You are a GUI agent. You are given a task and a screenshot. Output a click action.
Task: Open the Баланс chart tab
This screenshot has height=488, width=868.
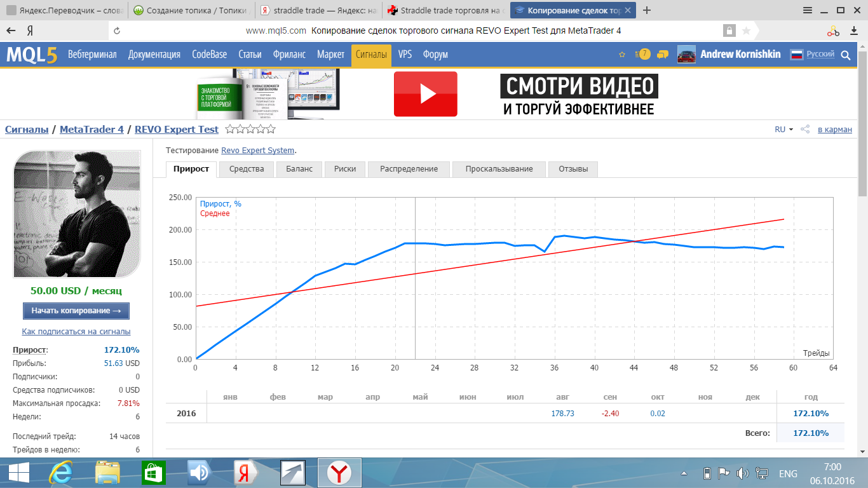(x=299, y=169)
